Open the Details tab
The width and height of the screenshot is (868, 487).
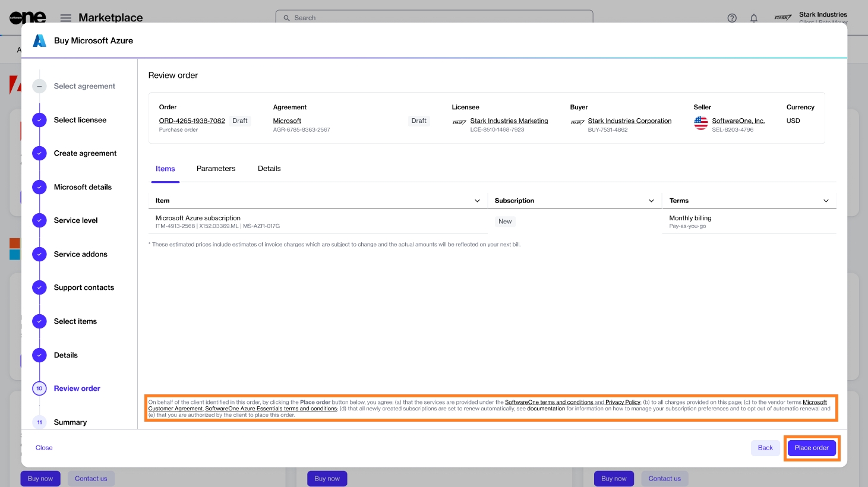click(269, 169)
